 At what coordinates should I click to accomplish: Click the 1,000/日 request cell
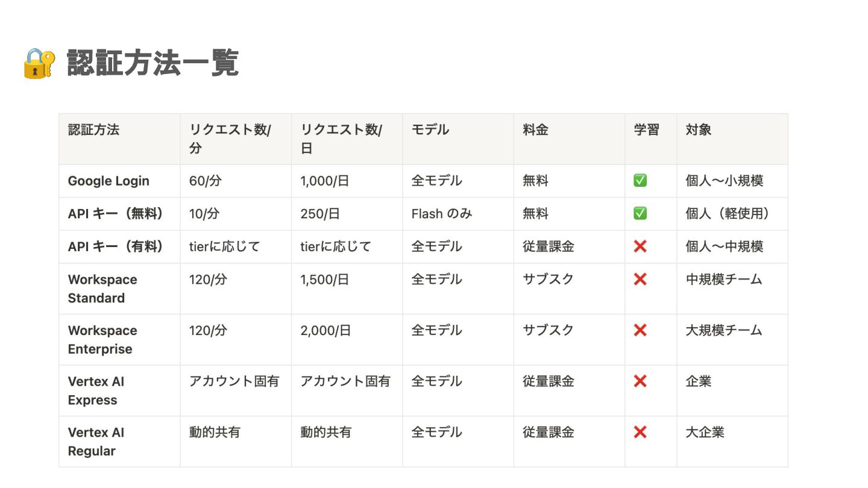tap(347, 181)
